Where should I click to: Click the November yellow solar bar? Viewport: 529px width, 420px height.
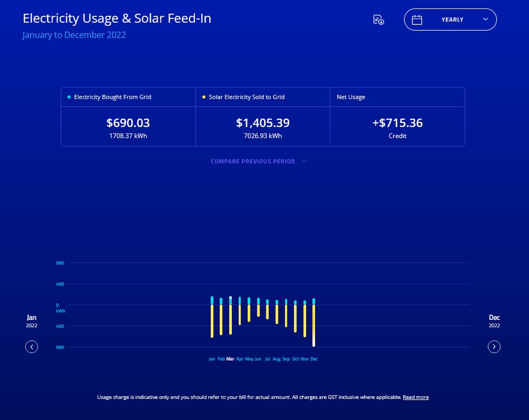pyautogui.click(x=304, y=321)
